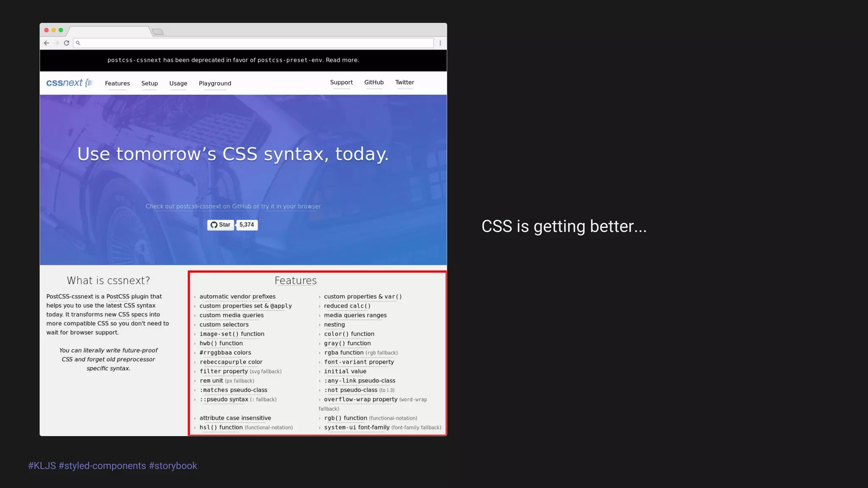Open the Playground nav item
This screenshot has height=488, width=868.
coord(215,83)
